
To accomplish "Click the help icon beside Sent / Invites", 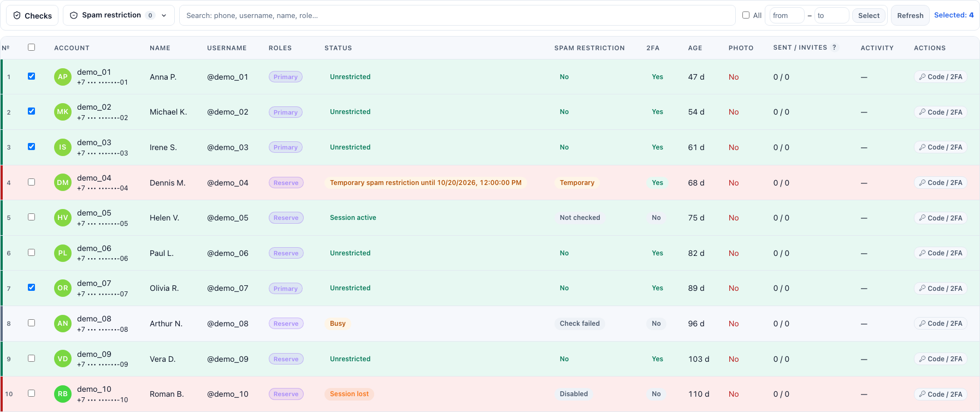I will 834,47.
